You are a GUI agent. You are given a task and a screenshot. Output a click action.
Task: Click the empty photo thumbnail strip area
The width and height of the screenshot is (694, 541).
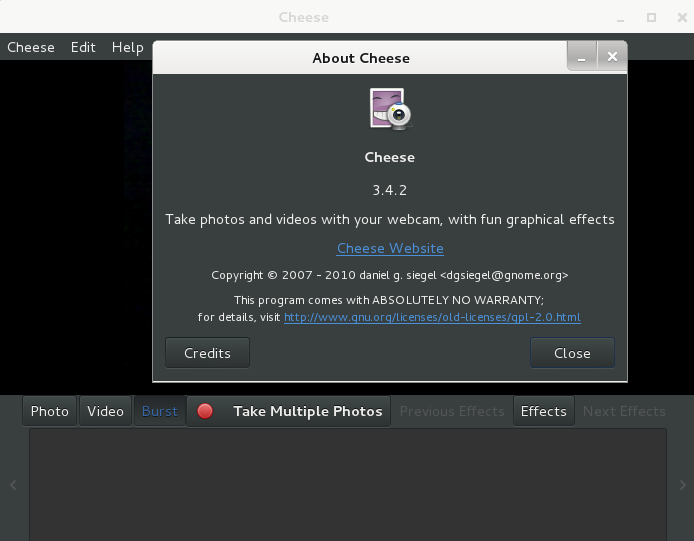[348, 484]
